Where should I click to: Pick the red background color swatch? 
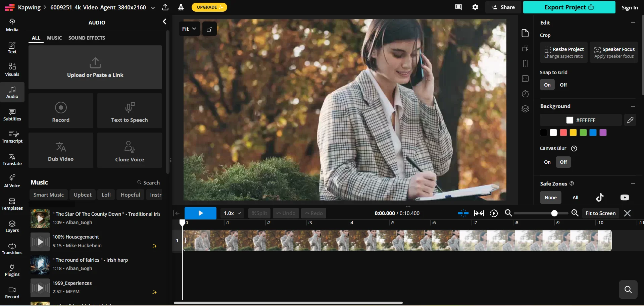coord(563,133)
